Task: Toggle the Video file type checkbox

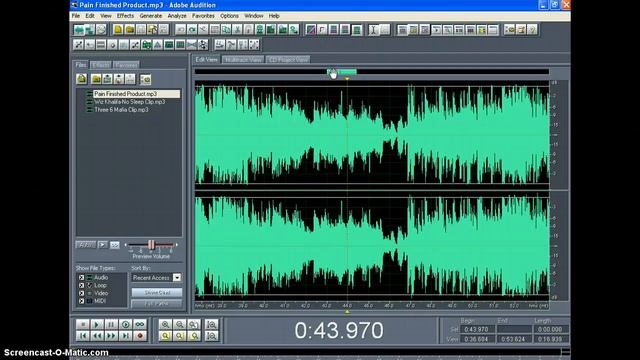Action: (x=81, y=293)
